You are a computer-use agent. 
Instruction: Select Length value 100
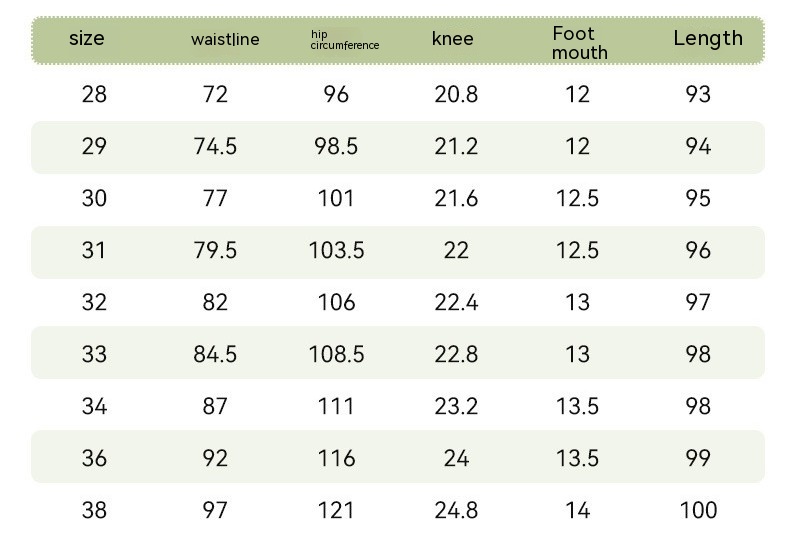pos(698,511)
